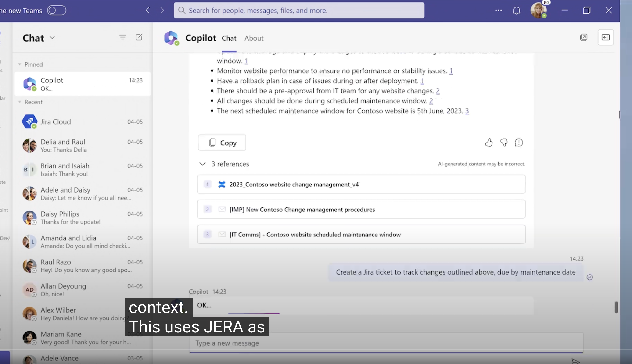Switch to the About tab

click(254, 38)
